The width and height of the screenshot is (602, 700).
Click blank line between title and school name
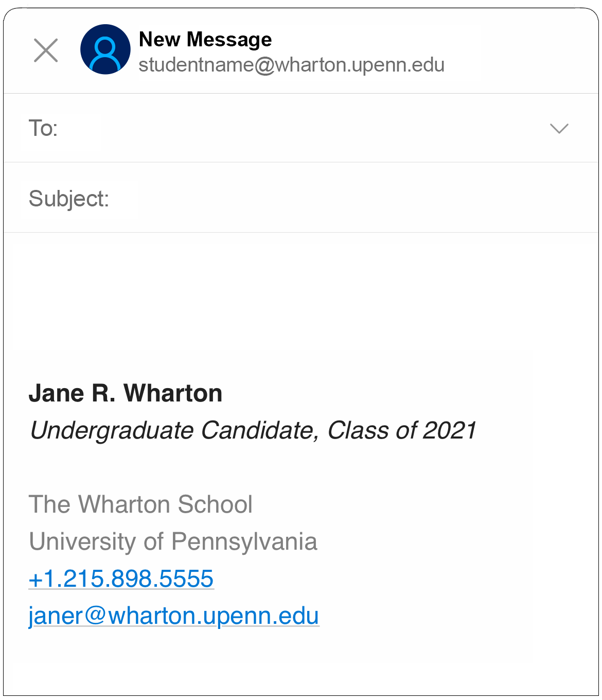[x=206, y=466]
